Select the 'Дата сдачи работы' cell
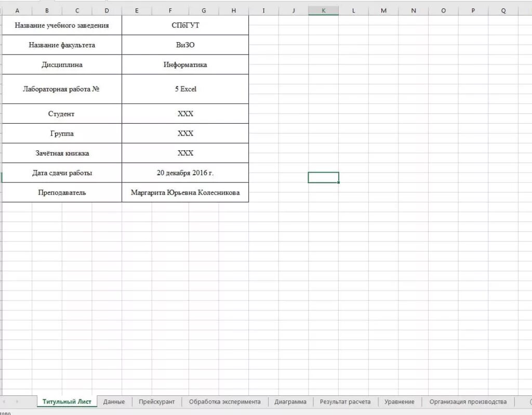Image resolution: width=532 pixels, height=415 pixels. point(62,173)
